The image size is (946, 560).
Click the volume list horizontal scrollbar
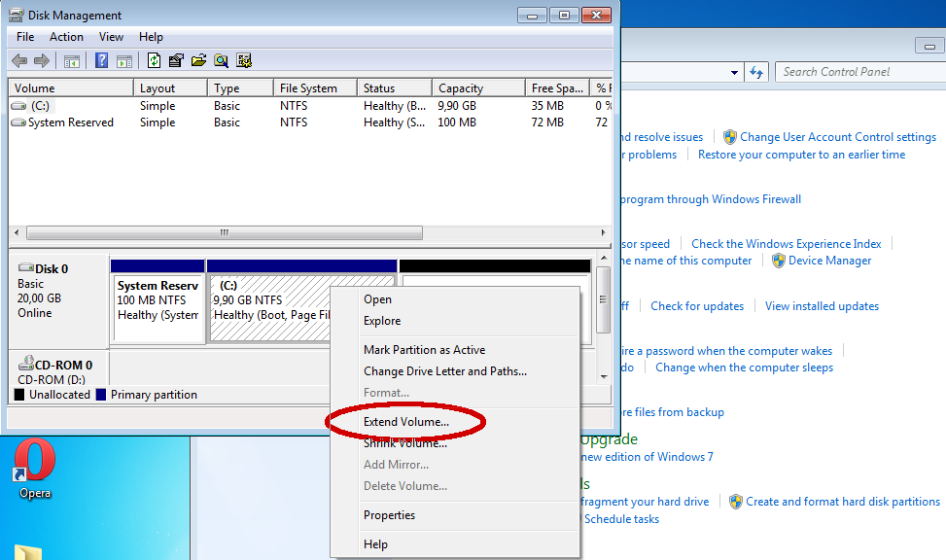point(225,233)
